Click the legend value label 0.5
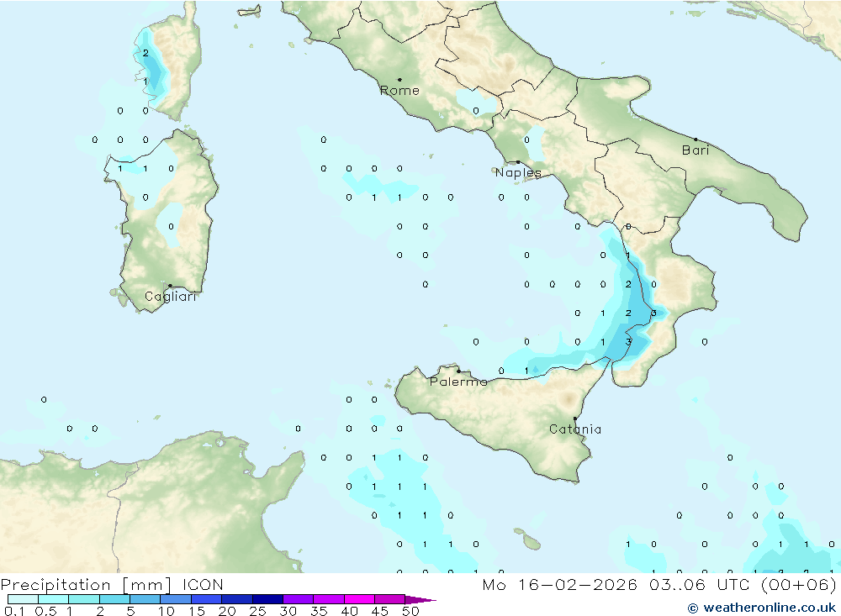The image size is (841, 616). [x=45, y=611]
